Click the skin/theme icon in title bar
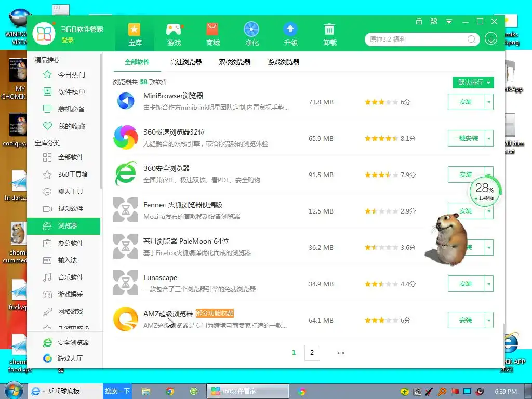The width and height of the screenshot is (532, 399). click(x=419, y=22)
